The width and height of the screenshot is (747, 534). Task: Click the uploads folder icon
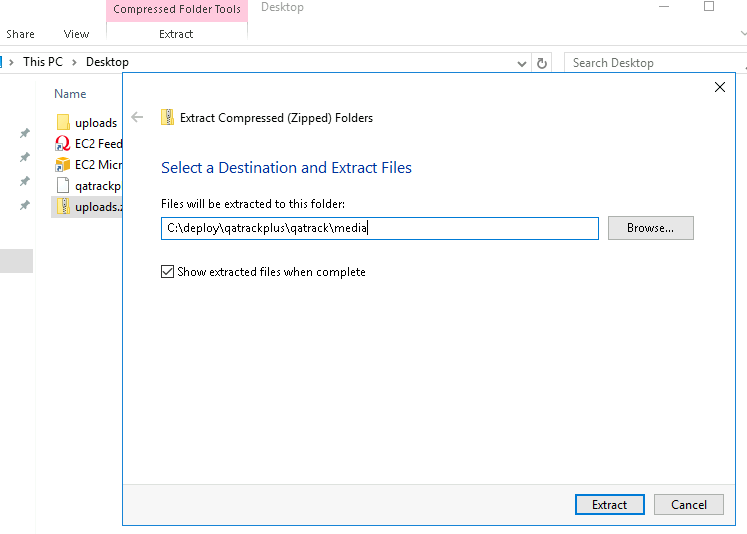coord(63,122)
